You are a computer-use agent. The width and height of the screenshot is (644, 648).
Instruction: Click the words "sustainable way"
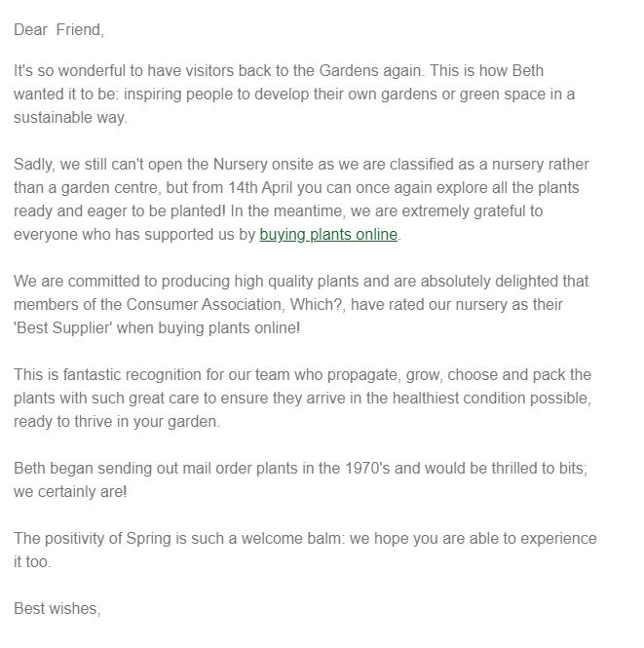point(69,117)
